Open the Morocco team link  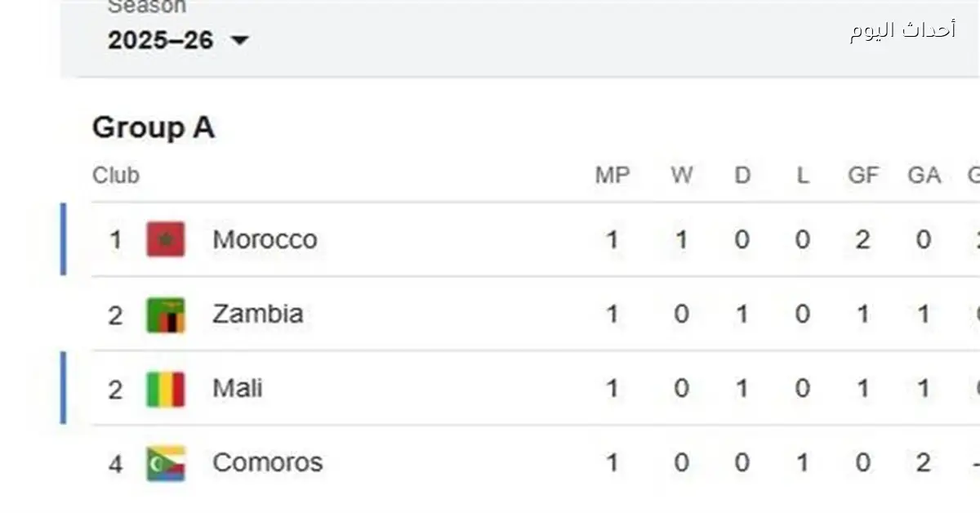(265, 239)
